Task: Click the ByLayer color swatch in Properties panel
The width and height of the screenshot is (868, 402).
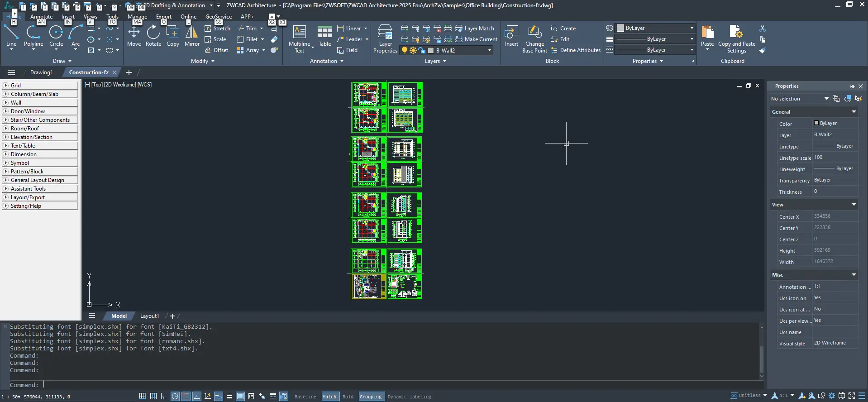Action: pyautogui.click(x=816, y=123)
